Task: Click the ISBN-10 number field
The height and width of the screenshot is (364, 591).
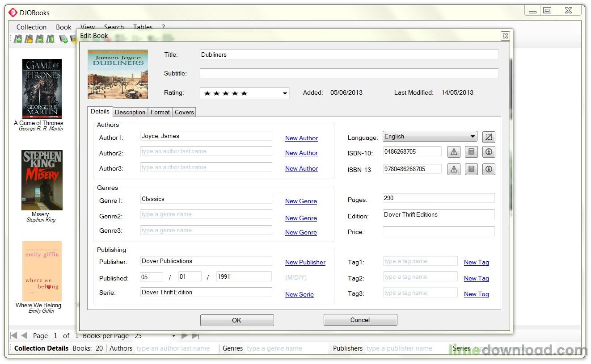Action: click(412, 151)
